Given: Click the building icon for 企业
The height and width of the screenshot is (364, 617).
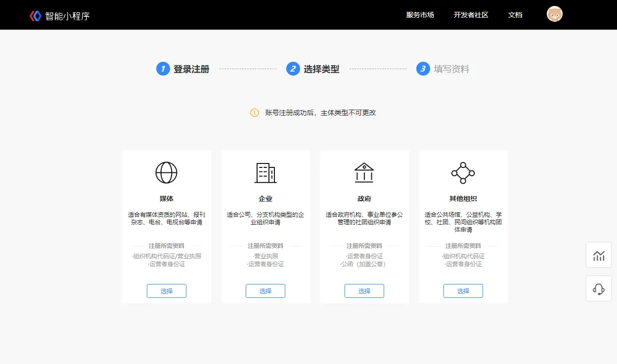Looking at the screenshot, I should 265,173.
